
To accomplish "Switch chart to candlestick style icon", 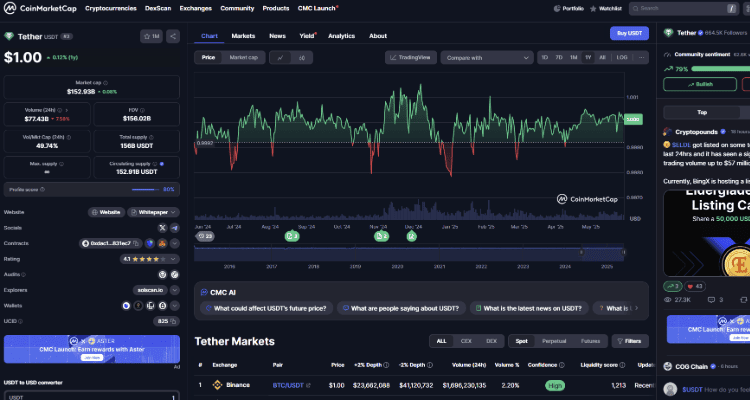I will (x=302, y=58).
